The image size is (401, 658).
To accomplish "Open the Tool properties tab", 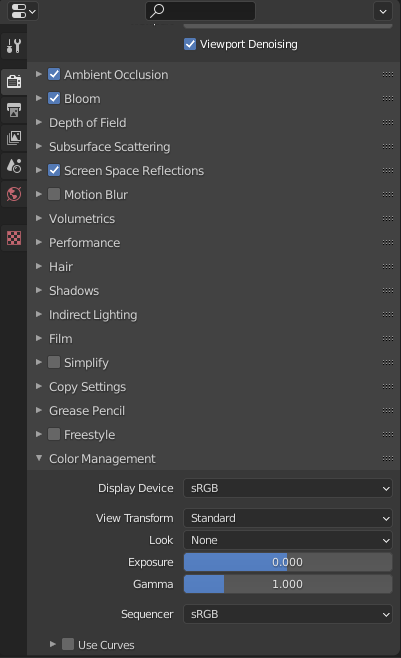I will tap(14, 46).
